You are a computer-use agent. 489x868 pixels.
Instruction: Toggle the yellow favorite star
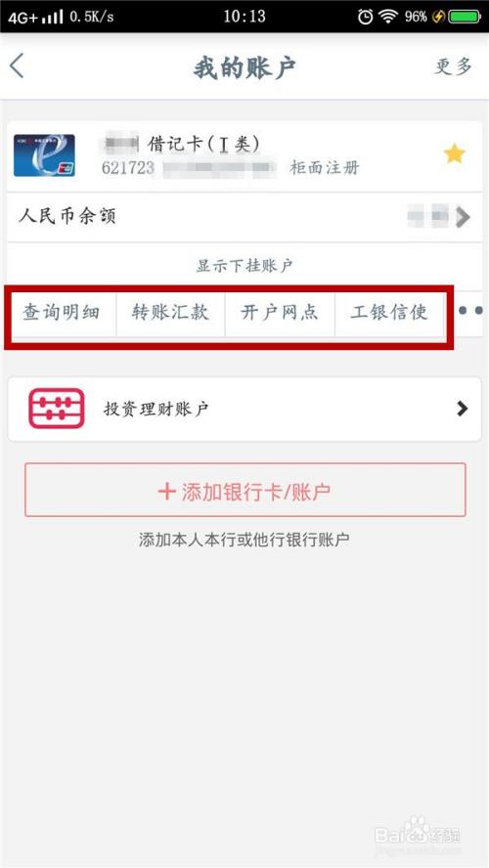point(454,153)
